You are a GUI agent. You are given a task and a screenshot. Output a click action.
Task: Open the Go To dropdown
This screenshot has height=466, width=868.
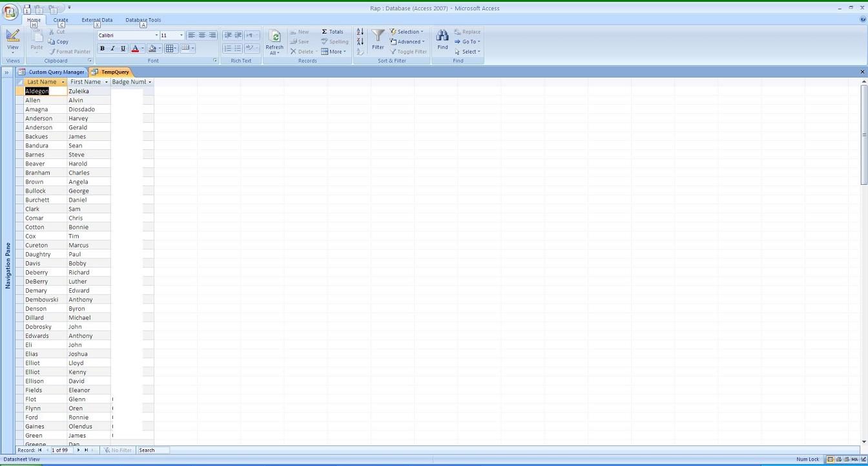click(x=468, y=42)
